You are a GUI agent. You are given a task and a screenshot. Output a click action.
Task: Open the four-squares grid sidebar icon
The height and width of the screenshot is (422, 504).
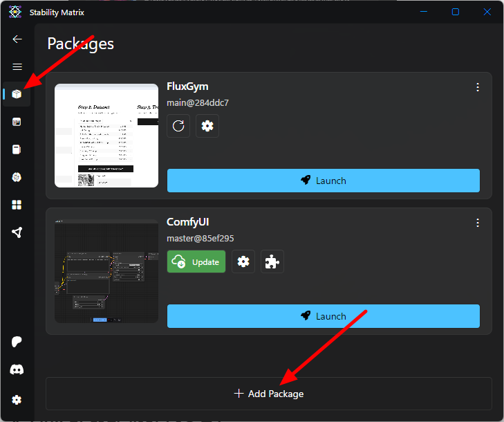17,205
